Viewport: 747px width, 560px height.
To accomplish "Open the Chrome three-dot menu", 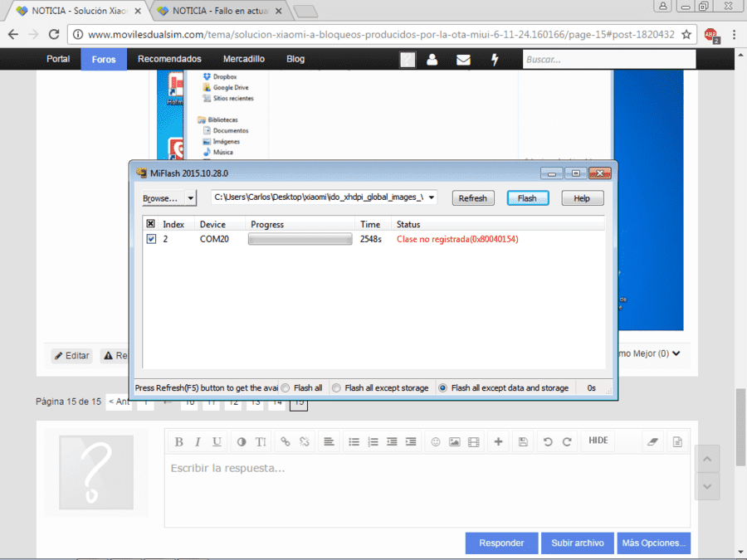I will tap(735, 35).
